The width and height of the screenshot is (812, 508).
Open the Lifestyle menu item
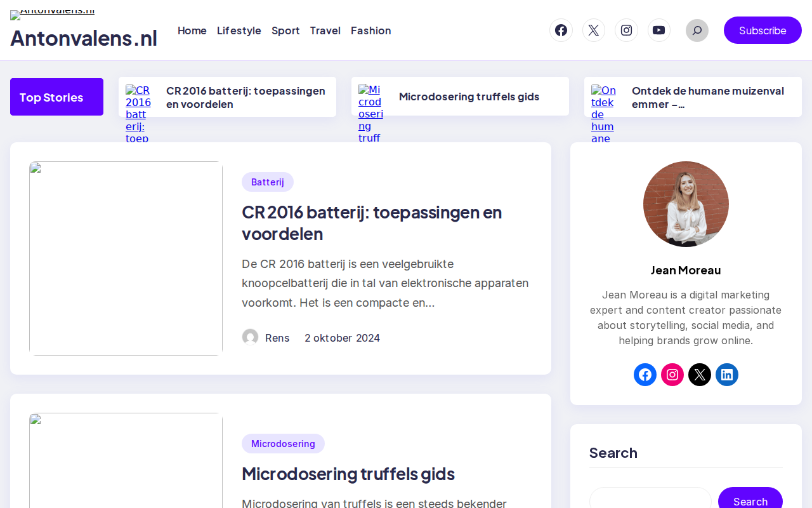(x=239, y=30)
